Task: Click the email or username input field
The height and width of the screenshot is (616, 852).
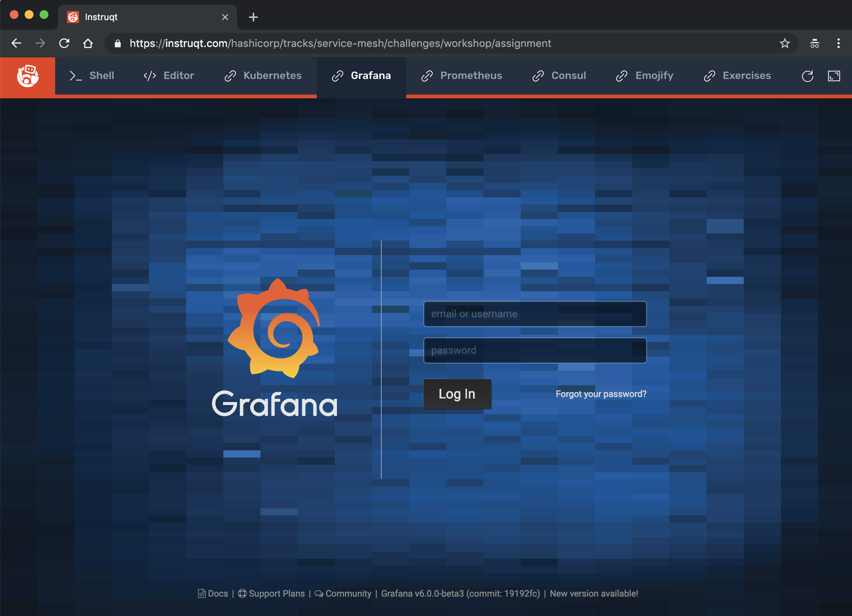Action: coord(535,313)
